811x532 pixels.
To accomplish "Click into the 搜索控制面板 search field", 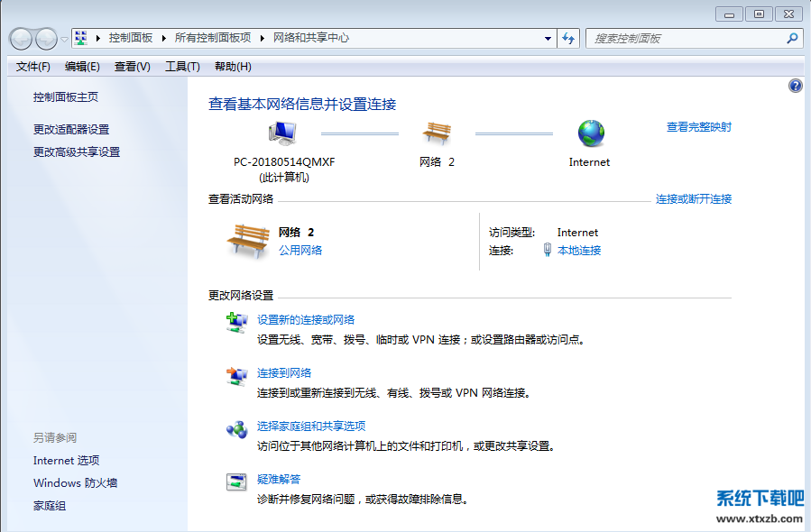I will [x=686, y=39].
